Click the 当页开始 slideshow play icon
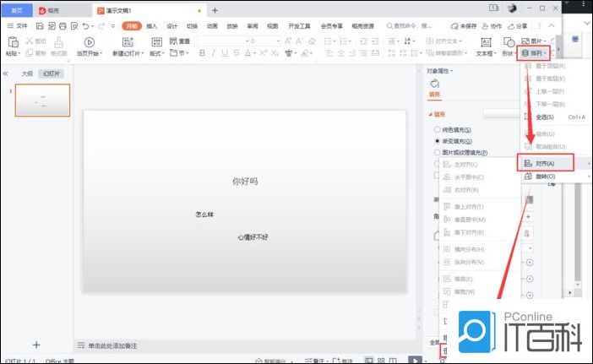 pos(90,41)
